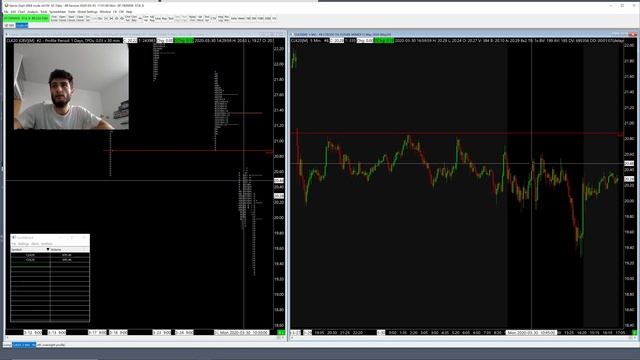
Task: Sort Quoteboard by the Symbol column header
Action: [29, 249]
